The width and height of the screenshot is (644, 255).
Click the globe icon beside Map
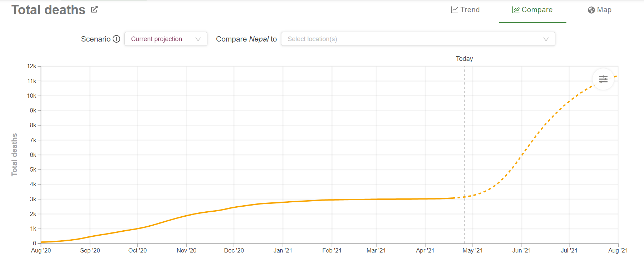[x=591, y=10]
